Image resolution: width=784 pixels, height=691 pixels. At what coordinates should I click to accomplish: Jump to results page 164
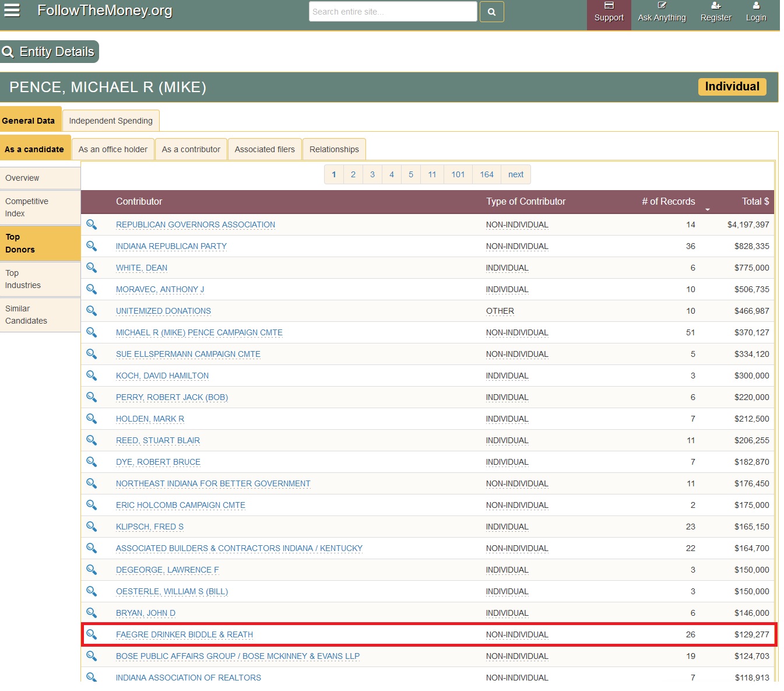pos(487,174)
